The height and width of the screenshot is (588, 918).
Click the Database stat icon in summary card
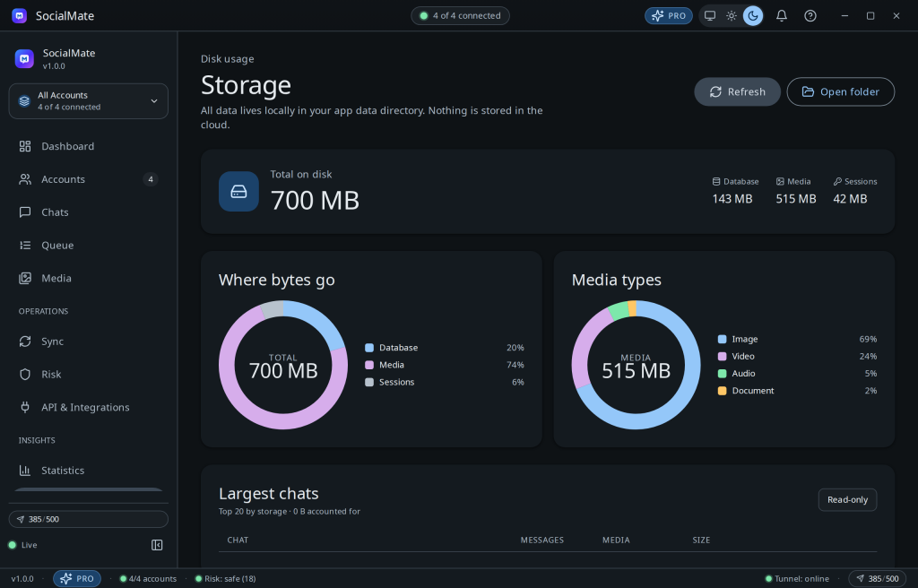tap(716, 182)
